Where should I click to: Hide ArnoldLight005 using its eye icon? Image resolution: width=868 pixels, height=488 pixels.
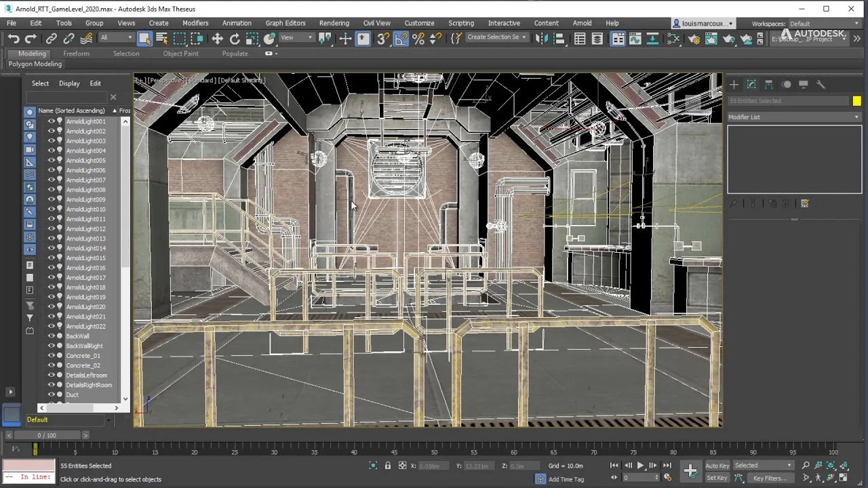51,161
